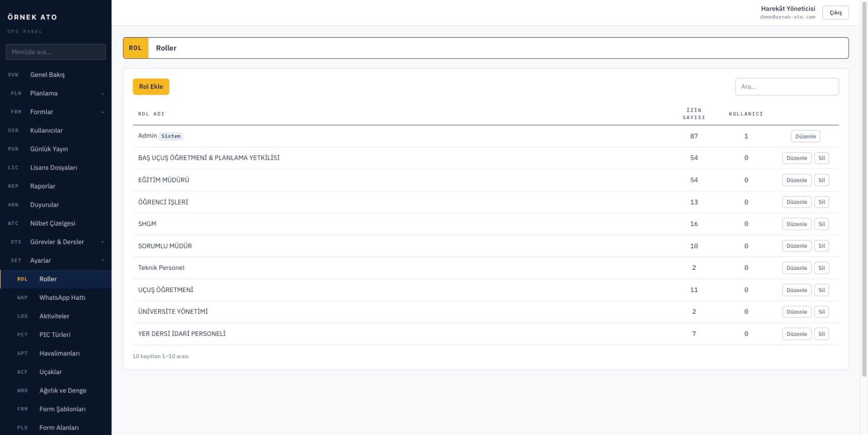The height and width of the screenshot is (435, 868).
Task: Open Duyurular section
Action: click(55, 205)
